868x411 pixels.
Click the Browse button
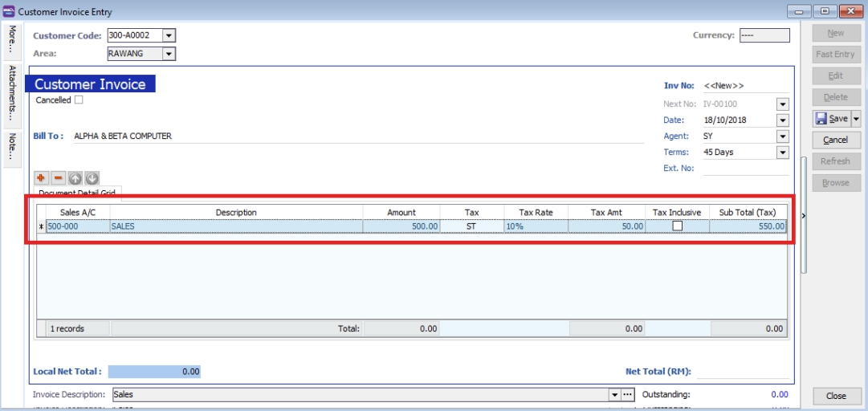(x=835, y=182)
